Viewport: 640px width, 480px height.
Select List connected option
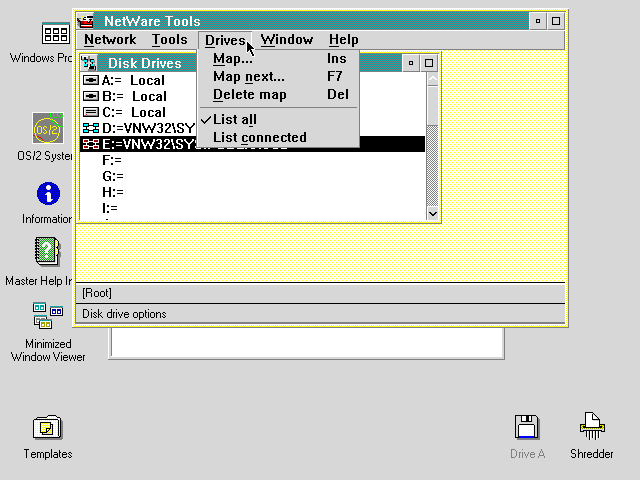pos(279,138)
